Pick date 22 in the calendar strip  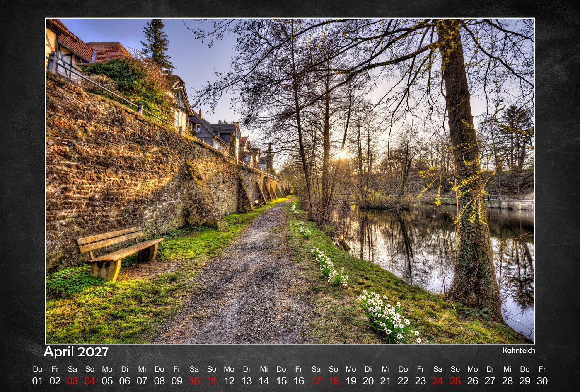point(403,381)
